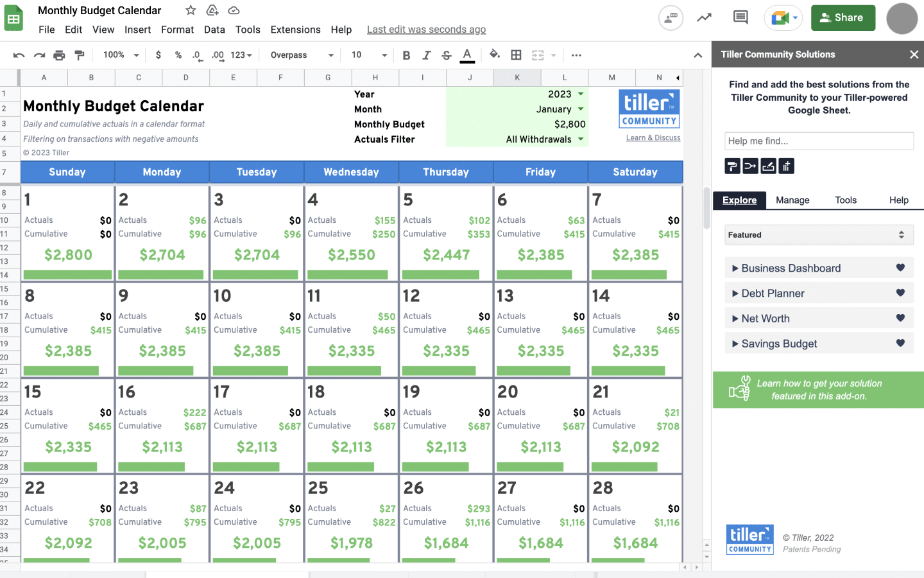Filter solutions by the chart icon
The height and width of the screenshot is (578, 924).
pyautogui.click(x=787, y=166)
